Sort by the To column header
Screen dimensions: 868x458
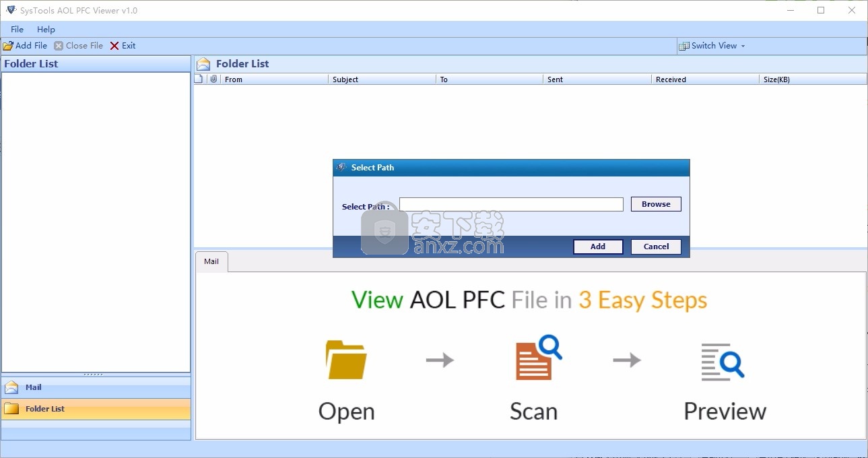click(490, 79)
